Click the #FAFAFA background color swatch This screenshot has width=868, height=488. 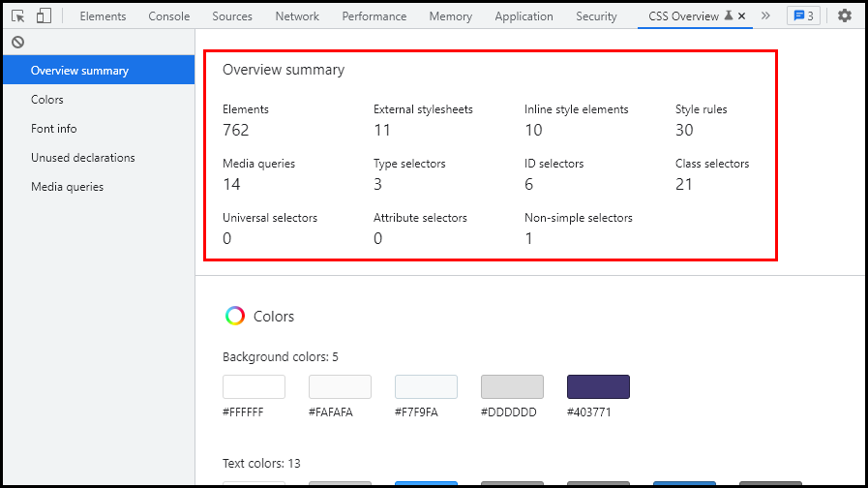pos(340,386)
